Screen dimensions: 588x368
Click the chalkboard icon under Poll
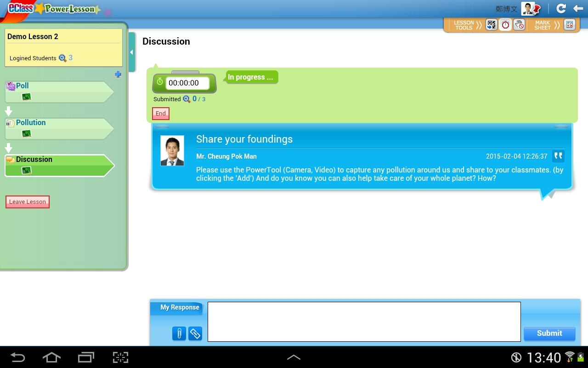click(27, 97)
